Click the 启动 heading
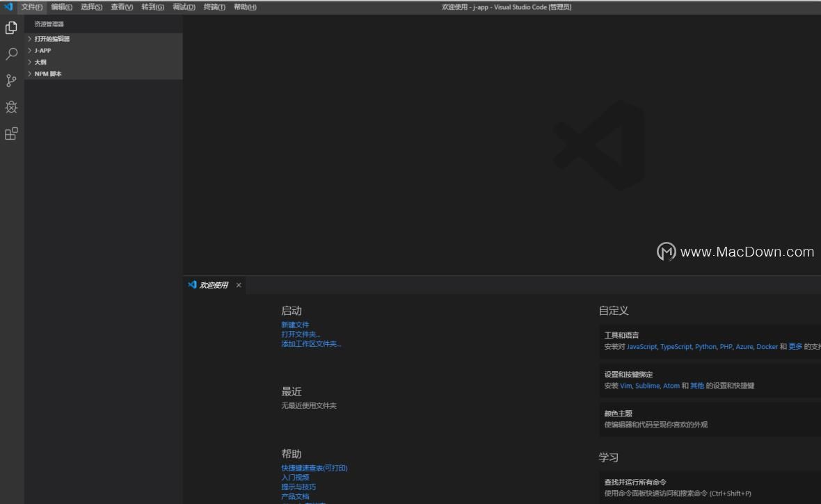Image resolution: width=821 pixels, height=504 pixels. [x=291, y=310]
